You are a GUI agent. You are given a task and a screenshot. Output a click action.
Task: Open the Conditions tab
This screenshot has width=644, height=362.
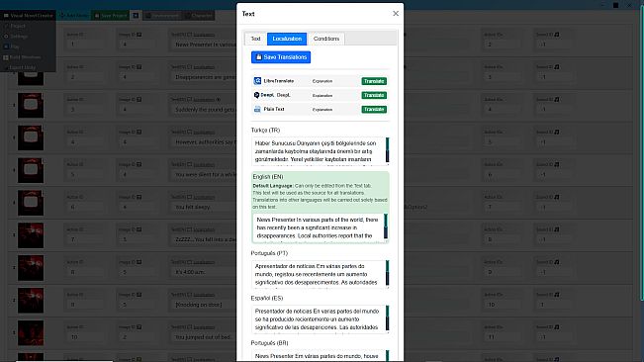click(326, 39)
